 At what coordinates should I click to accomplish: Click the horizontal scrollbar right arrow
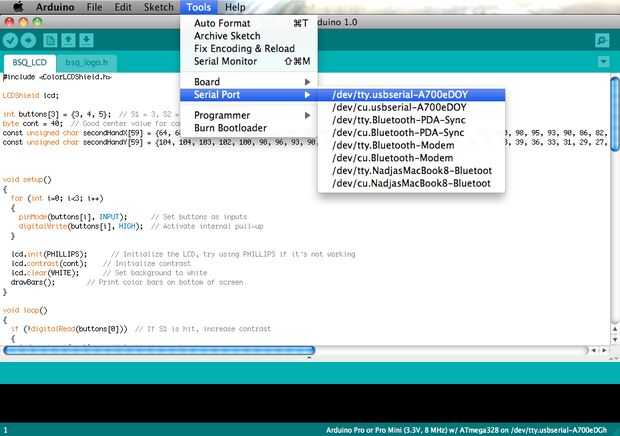point(604,350)
